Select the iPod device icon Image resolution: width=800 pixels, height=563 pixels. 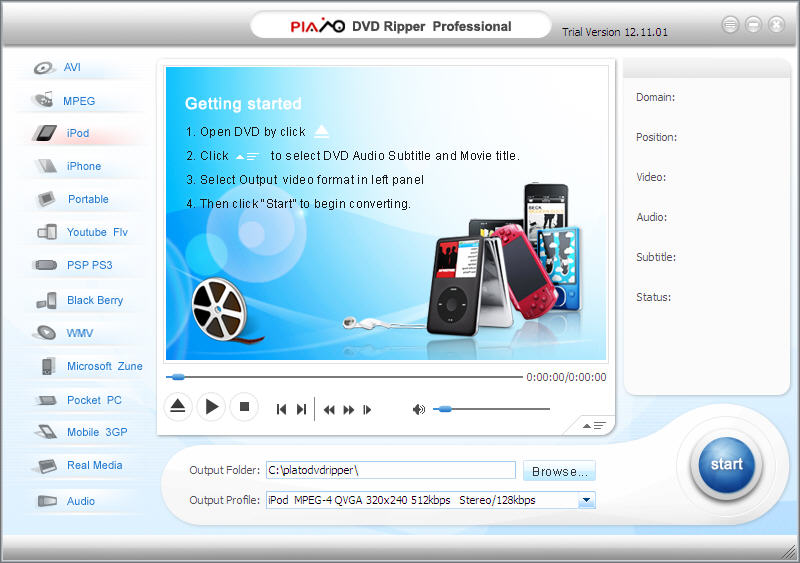coord(45,133)
